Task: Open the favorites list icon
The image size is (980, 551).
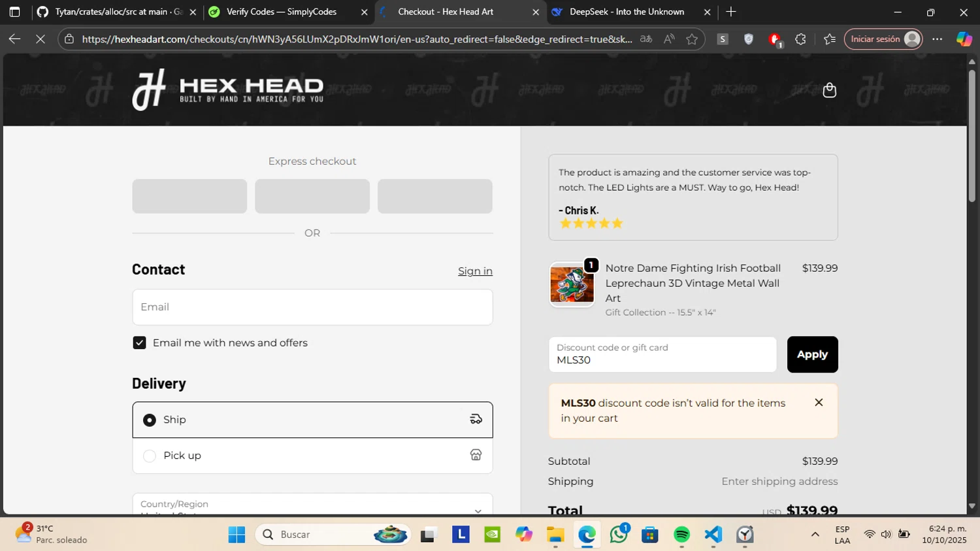Action: click(x=830, y=39)
